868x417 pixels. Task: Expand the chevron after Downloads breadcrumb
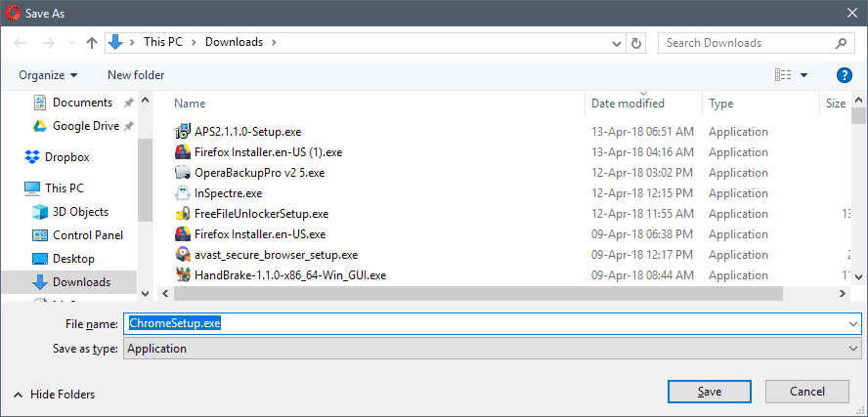point(273,43)
